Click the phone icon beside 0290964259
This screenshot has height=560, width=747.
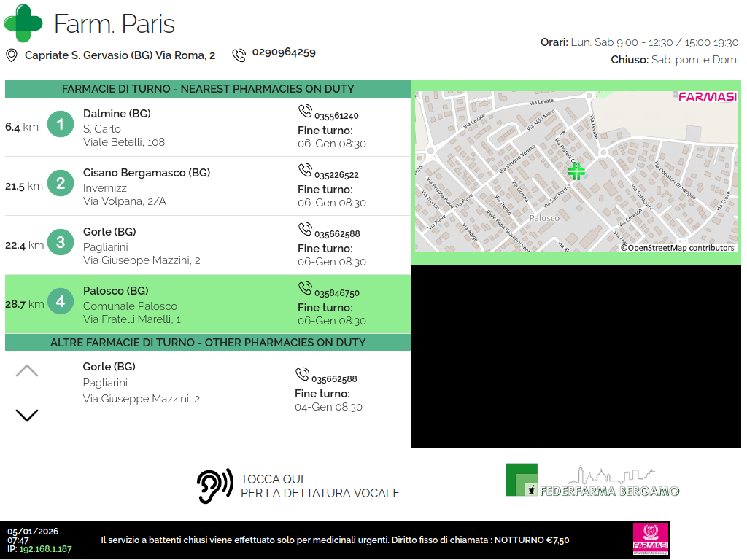pyautogui.click(x=239, y=55)
